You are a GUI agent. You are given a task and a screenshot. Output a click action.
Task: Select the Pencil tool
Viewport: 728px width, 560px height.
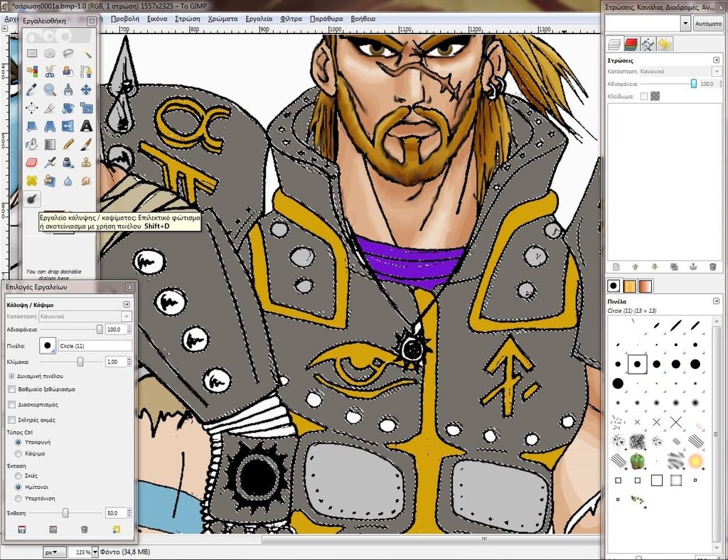[x=68, y=144]
